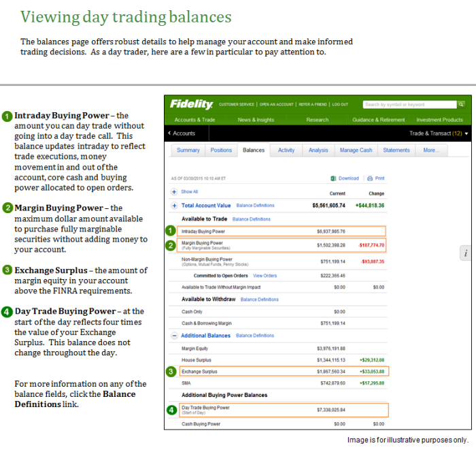Click the back arrow next to Accounts

click(170, 133)
